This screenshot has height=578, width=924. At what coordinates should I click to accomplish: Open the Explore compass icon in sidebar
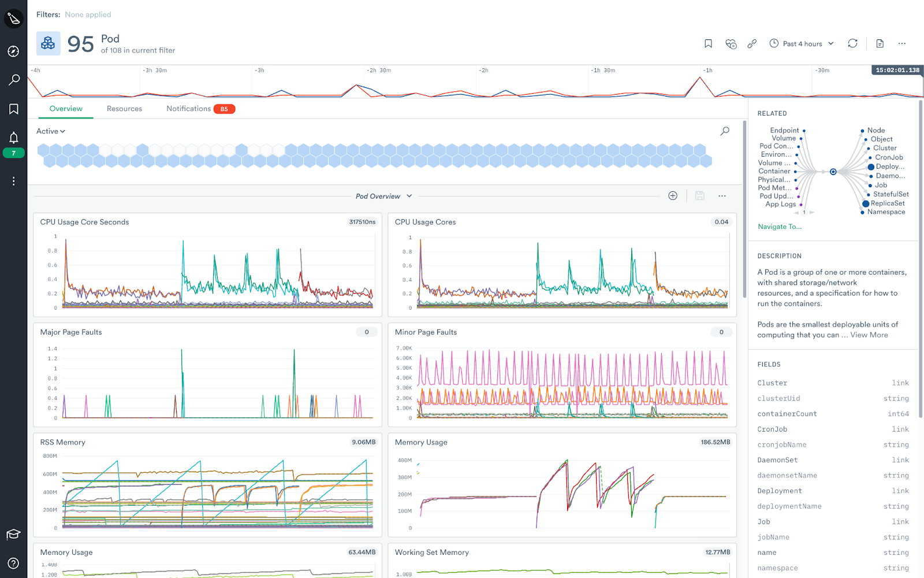pyautogui.click(x=14, y=51)
